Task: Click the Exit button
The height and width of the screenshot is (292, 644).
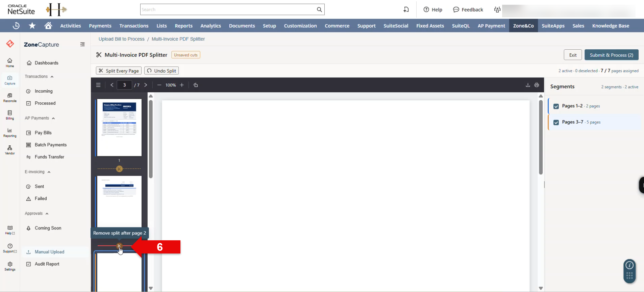Action: [x=573, y=55]
